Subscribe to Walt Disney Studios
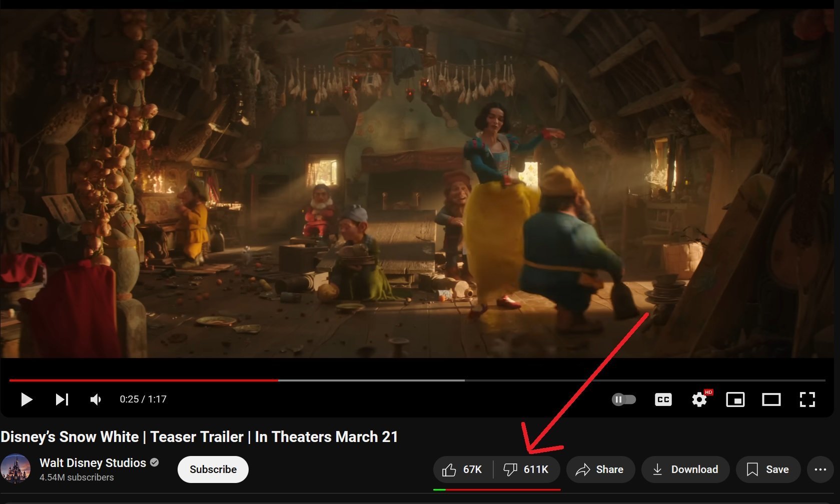The image size is (840, 504). point(213,469)
